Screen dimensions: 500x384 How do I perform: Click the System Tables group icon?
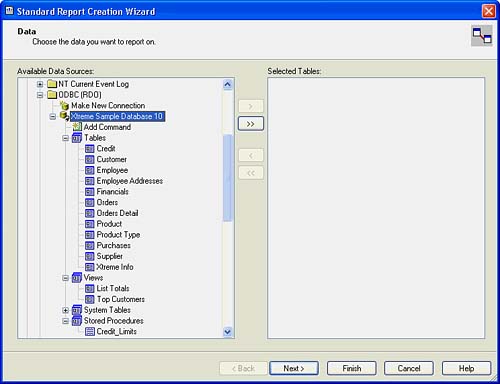[x=77, y=310]
